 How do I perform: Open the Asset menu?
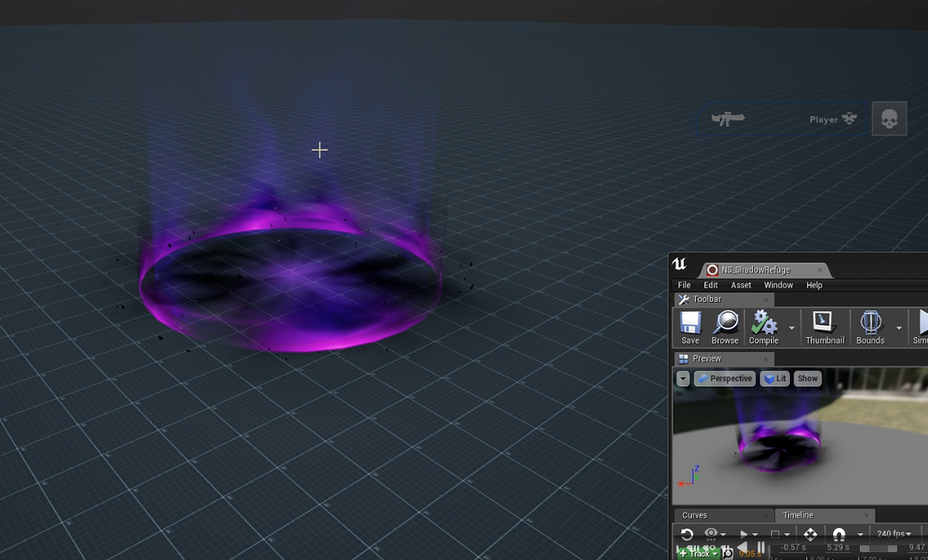coord(740,284)
